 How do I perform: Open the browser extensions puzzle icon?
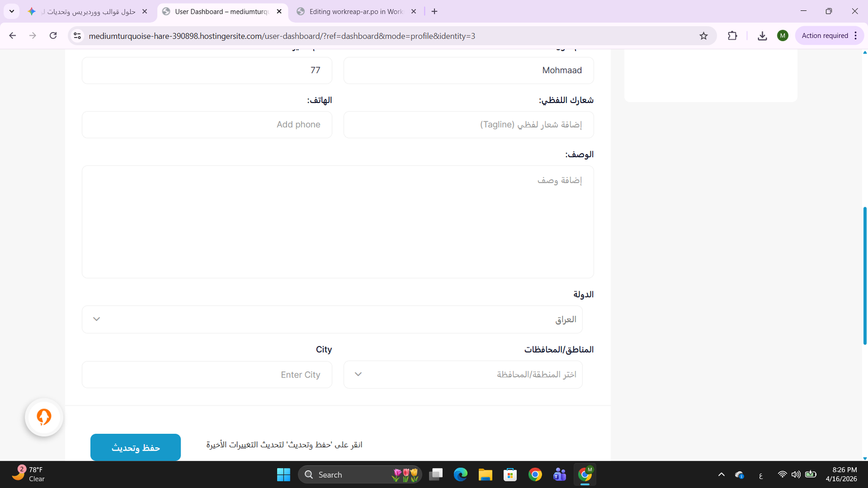point(732,36)
